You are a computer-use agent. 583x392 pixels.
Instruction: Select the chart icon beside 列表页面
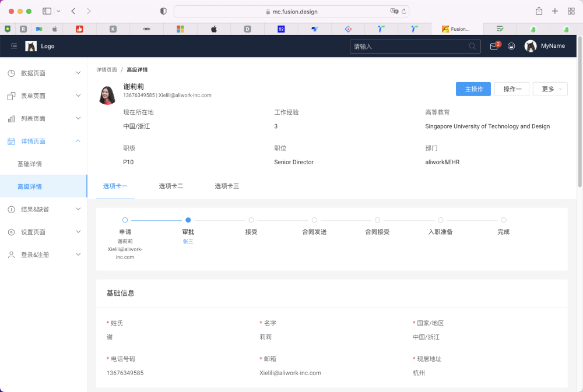(x=12, y=118)
